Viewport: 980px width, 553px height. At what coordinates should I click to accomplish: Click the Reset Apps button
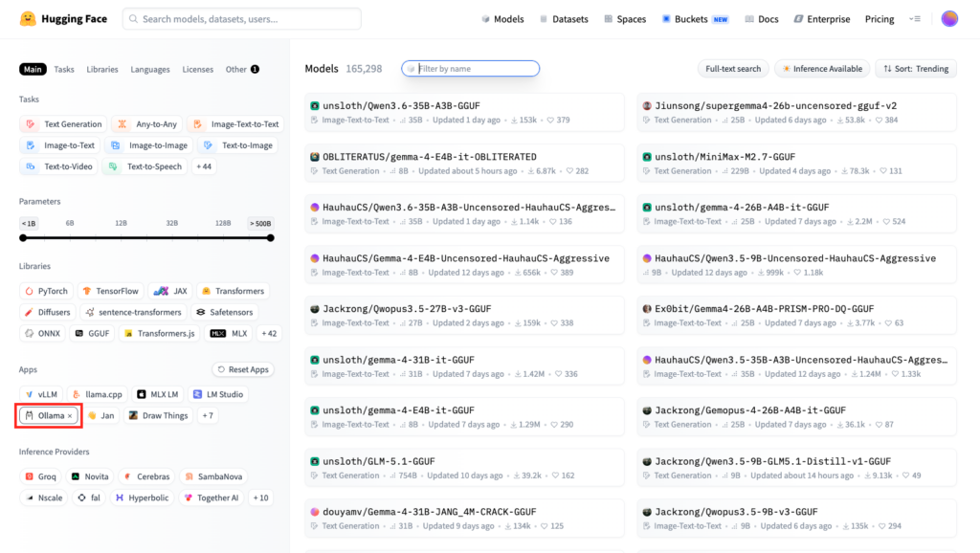(242, 369)
